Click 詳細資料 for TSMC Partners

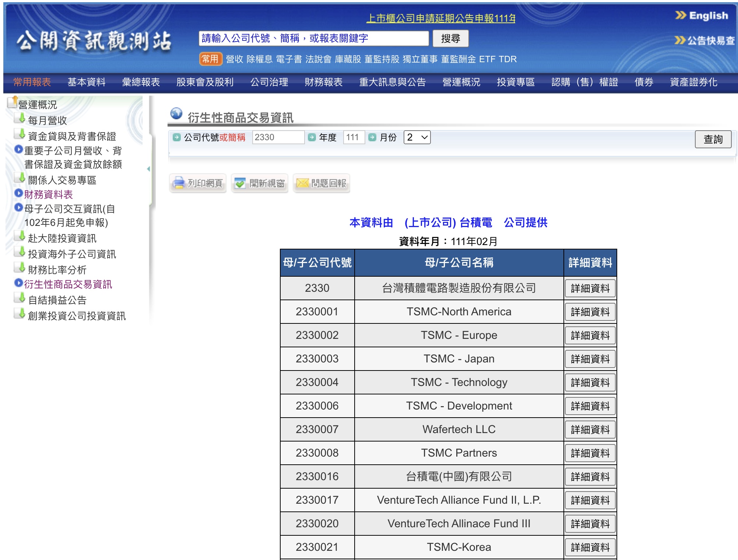coord(590,453)
